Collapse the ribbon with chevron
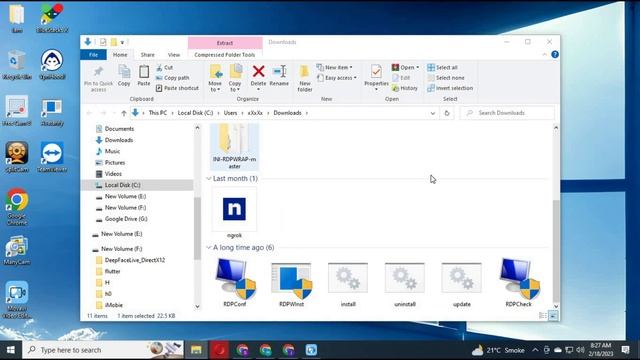 544,55
